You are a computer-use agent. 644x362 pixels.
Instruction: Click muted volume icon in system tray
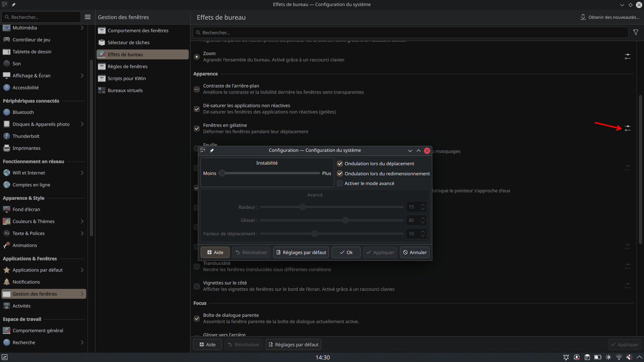point(629,357)
